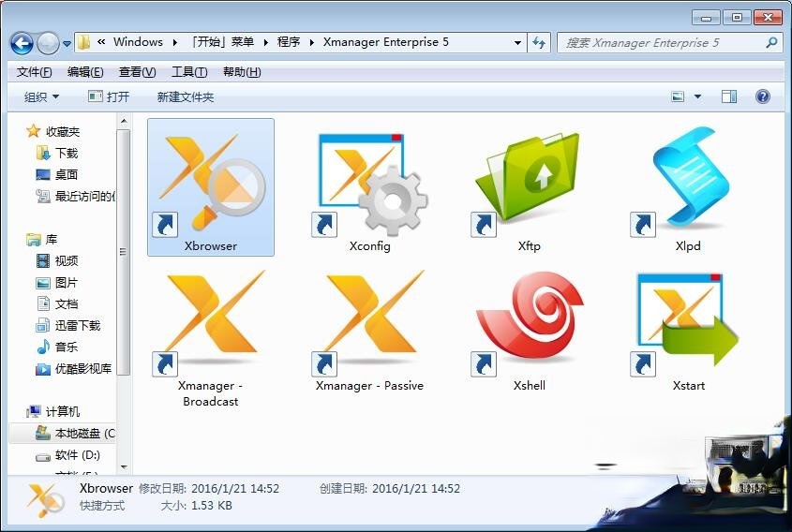Click the 打开 toolbar button
Viewport: 792px width, 532px height.
pos(109,96)
